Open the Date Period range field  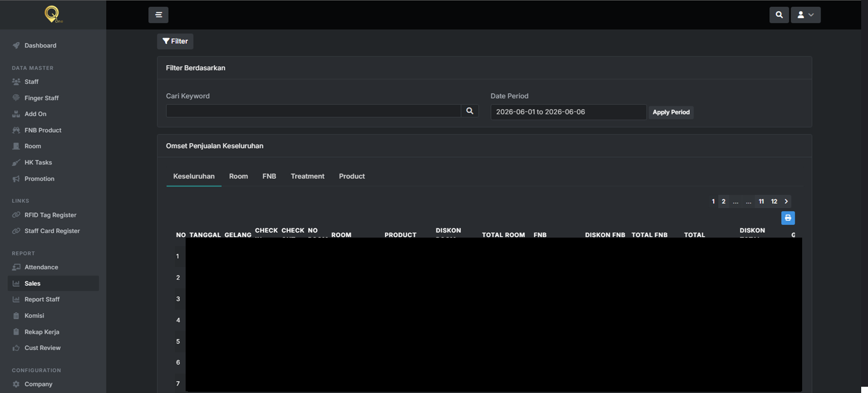568,112
